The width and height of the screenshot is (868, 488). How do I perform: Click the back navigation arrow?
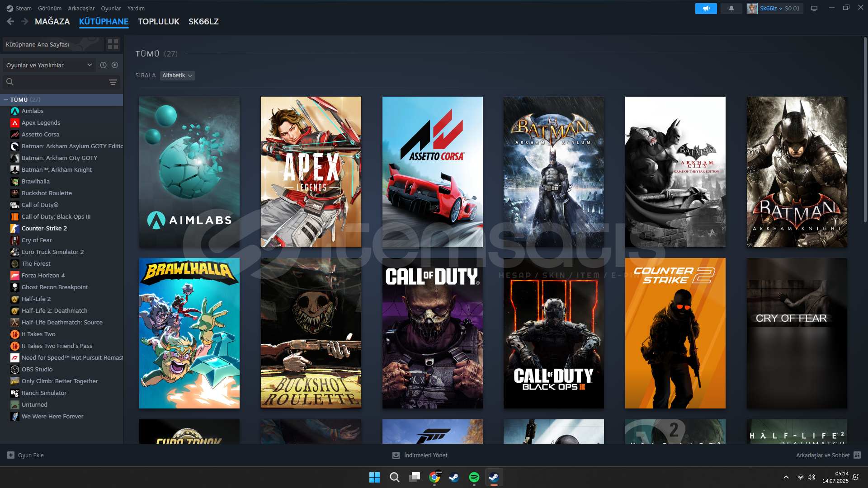[x=10, y=21]
